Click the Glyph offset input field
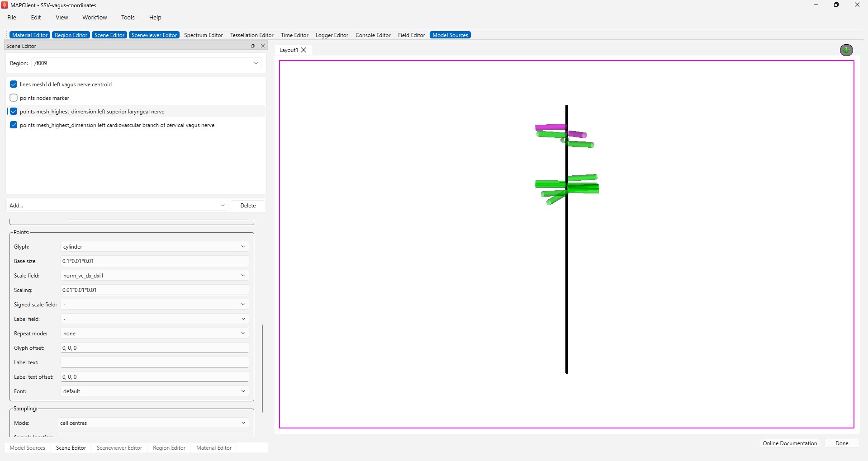The image size is (868, 461). click(x=154, y=348)
